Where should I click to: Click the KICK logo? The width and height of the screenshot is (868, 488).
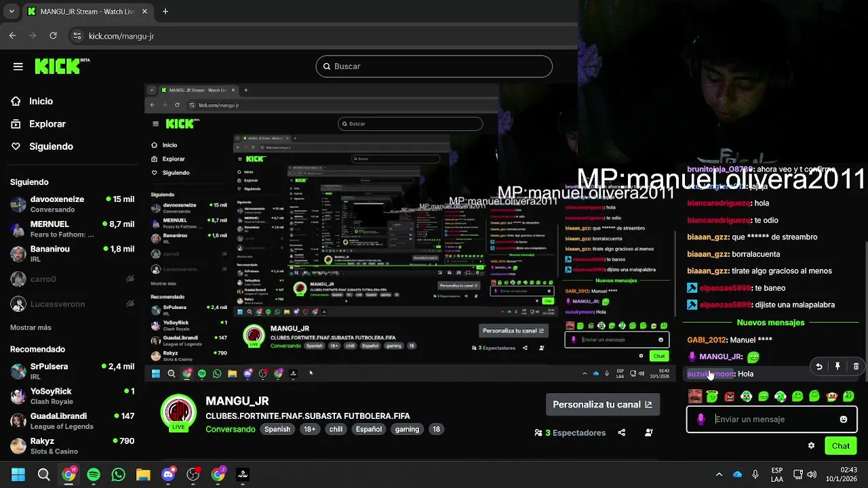62,66
